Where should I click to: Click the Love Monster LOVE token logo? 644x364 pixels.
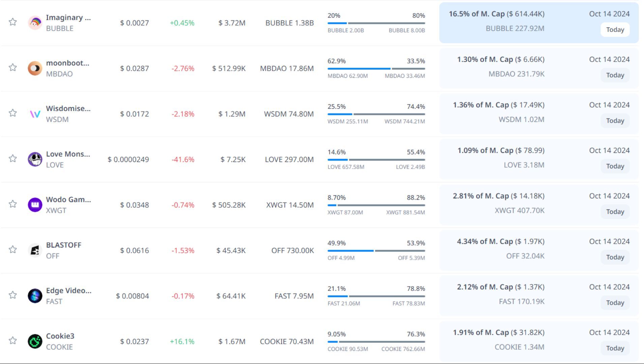pos(35,159)
